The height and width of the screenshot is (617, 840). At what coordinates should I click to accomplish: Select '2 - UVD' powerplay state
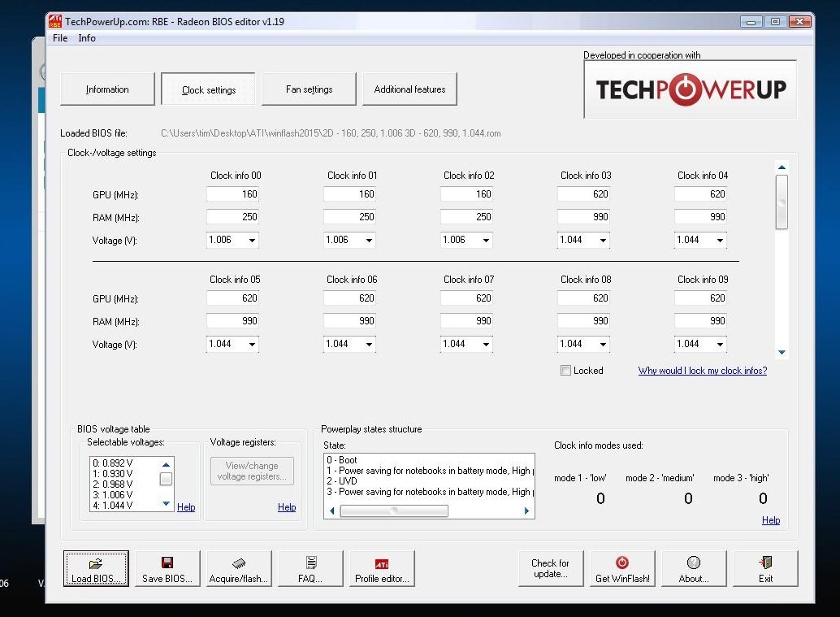pyautogui.click(x=342, y=481)
